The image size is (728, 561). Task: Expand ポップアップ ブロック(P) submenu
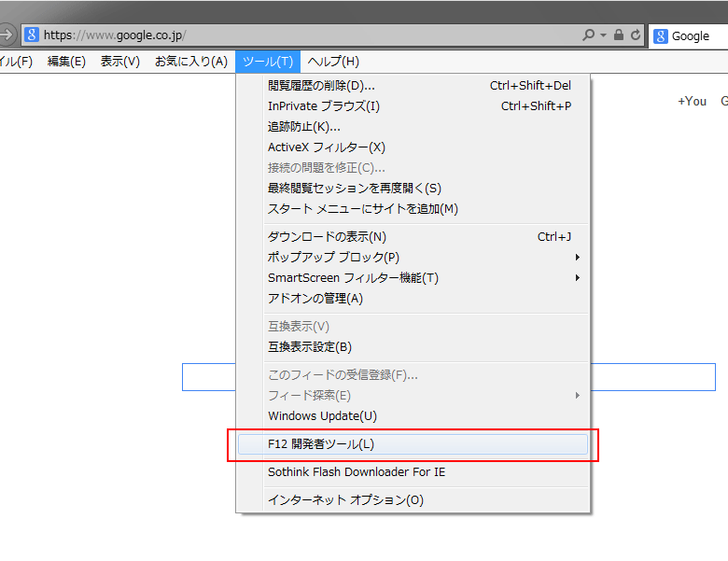tap(413, 258)
